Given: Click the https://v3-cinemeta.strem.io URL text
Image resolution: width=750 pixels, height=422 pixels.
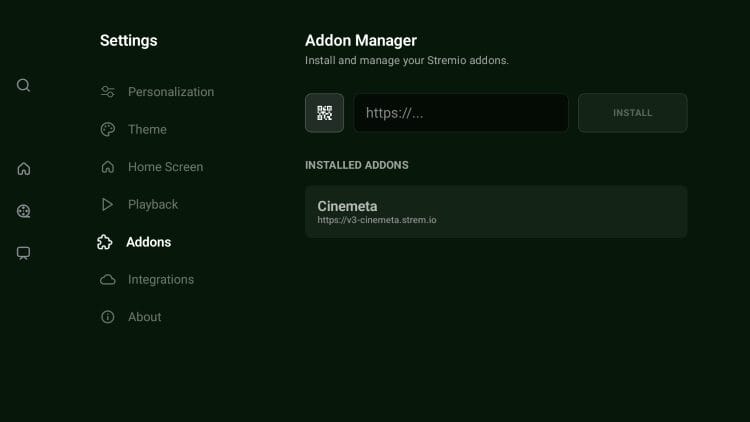Looking at the screenshot, I should pyautogui.click(x=377, y=220).
